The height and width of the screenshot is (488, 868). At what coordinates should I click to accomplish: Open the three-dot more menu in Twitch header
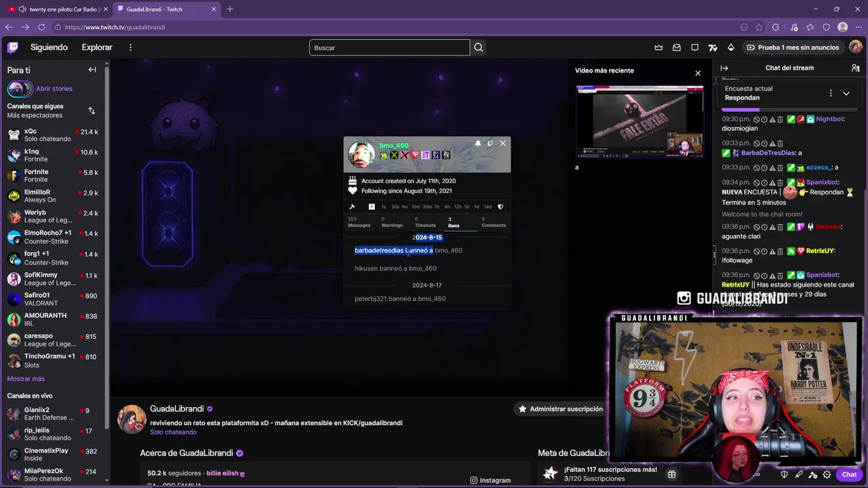[x=131, y=47]
